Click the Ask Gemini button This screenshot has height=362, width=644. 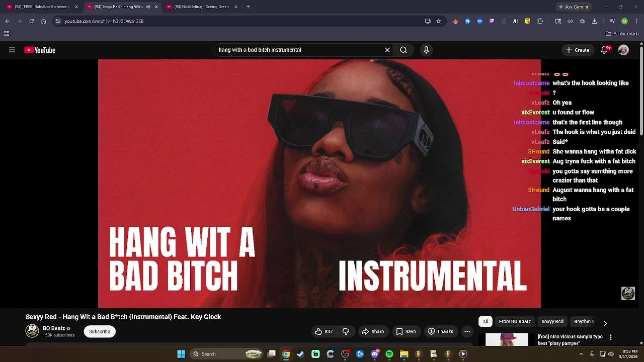pyautogui.click(x=573, y=7)
